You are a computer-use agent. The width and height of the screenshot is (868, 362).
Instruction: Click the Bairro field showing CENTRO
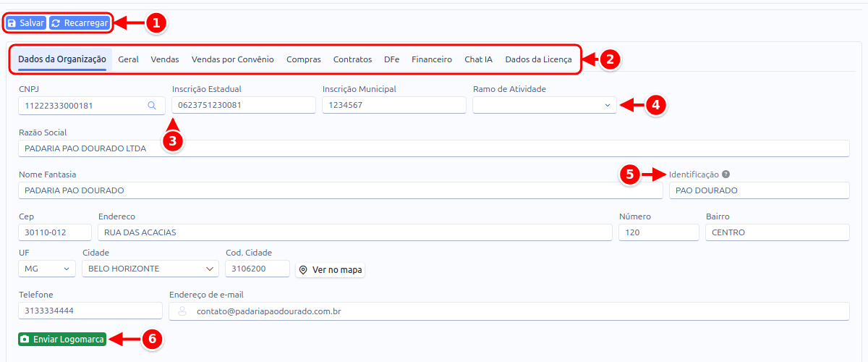point(778,232)
